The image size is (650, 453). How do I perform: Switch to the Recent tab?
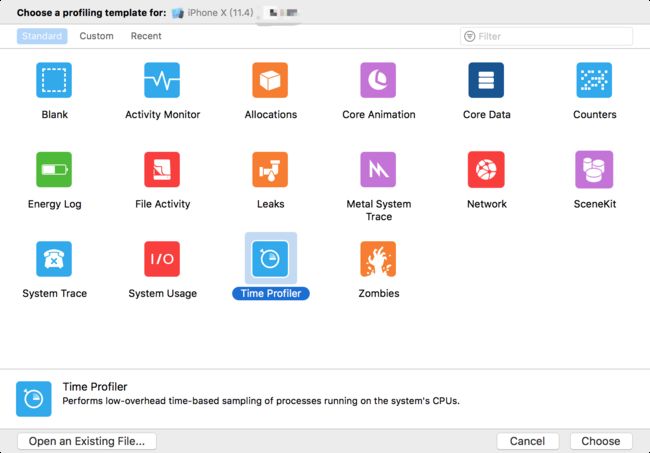point(146,36)
